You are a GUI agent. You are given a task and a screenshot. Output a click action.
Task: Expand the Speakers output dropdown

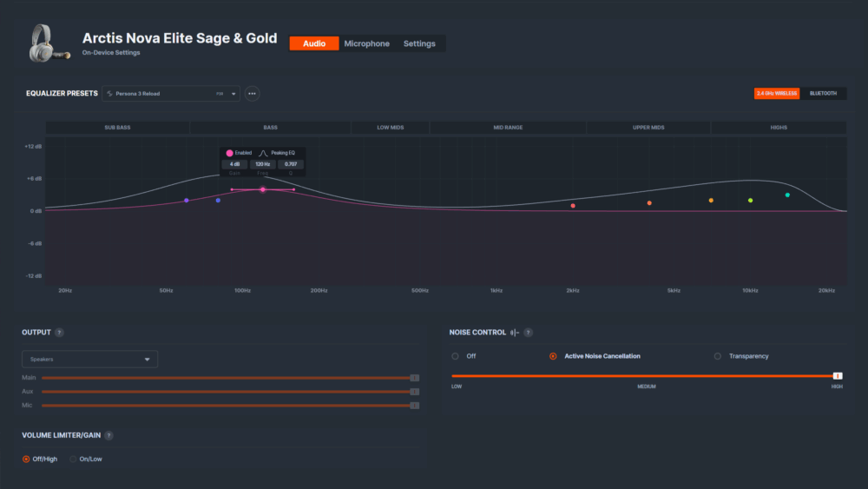[89, 359]
